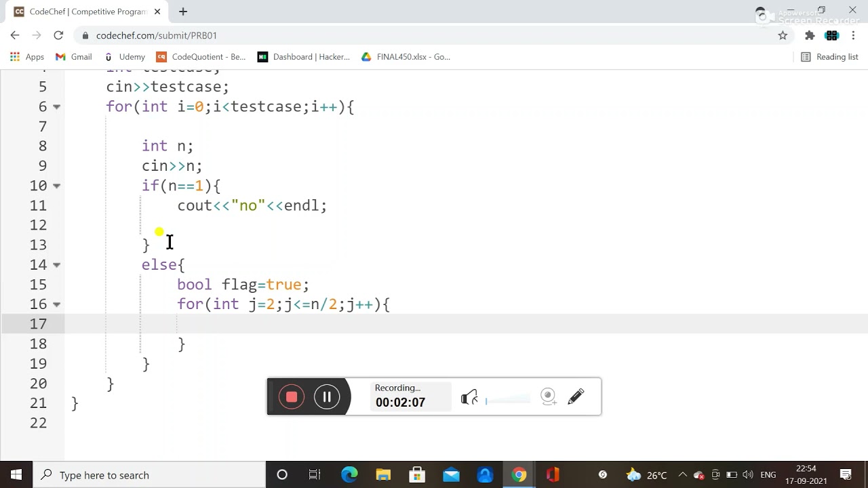Open the Gmail bookmark
Viewport: 868px width, 488px height.
coord(74,57)
